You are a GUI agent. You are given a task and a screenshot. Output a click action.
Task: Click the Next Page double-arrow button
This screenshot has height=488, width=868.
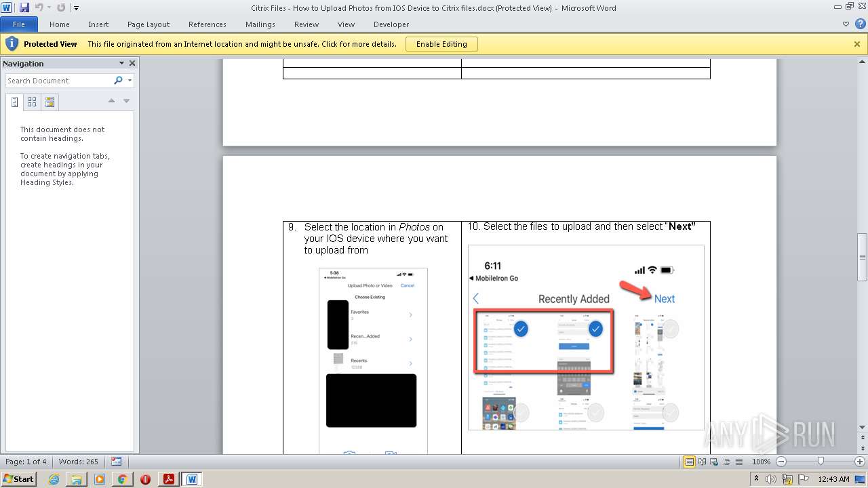(863, 447)
